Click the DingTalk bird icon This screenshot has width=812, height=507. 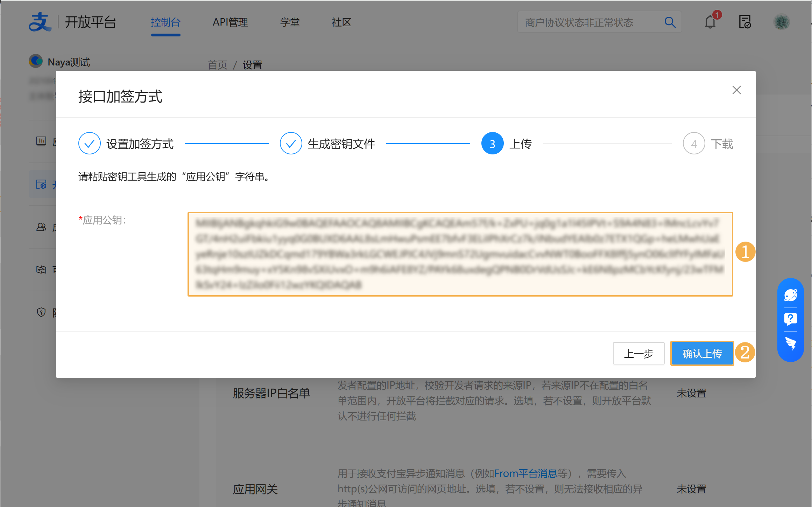(x=790, y=343)
